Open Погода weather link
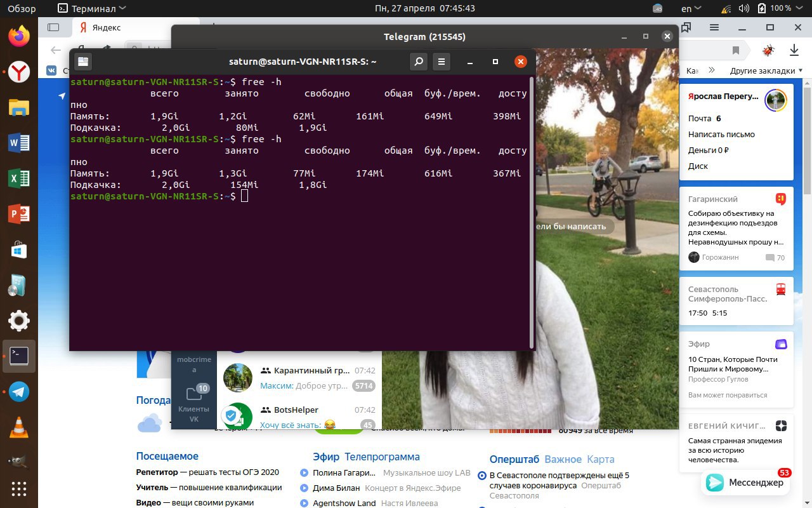812x508 pixels. click(154, 401)
